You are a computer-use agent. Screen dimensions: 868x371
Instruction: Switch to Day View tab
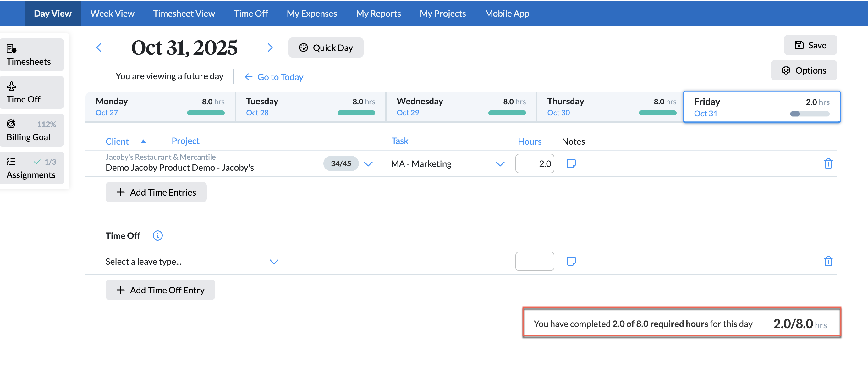click(52, 13)
